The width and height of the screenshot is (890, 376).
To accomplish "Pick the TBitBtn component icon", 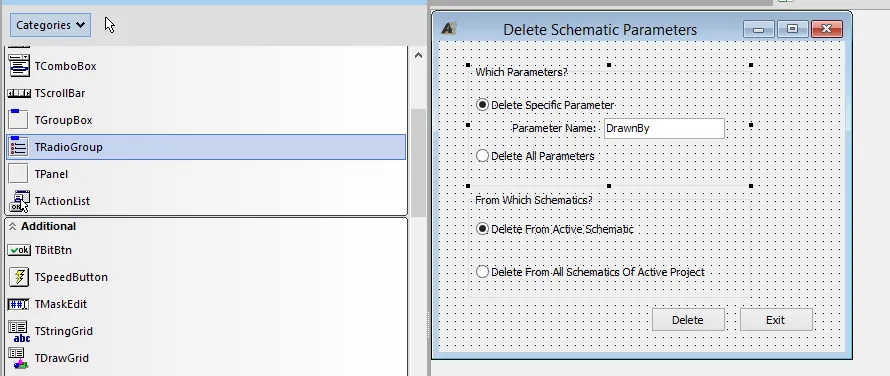I will 19,250.
